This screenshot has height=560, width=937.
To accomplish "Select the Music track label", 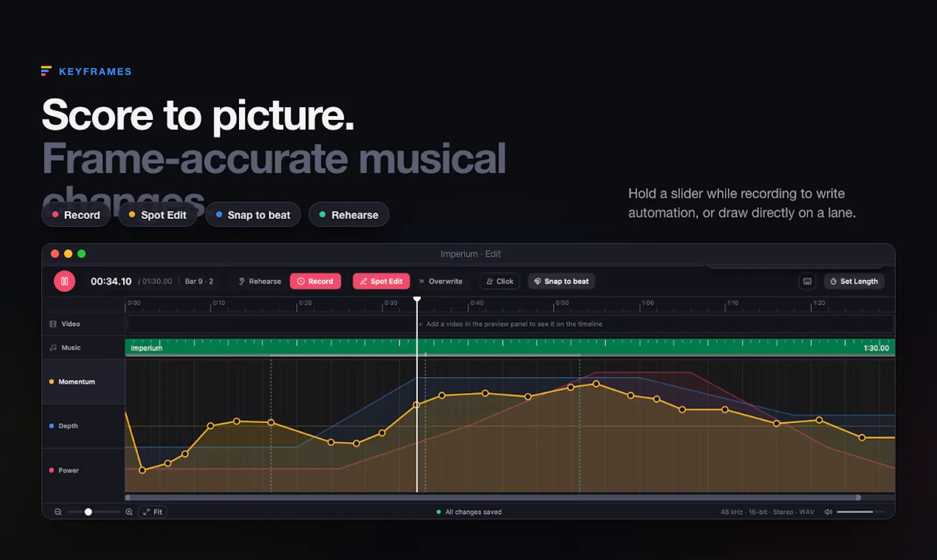I will click(71, 348).
